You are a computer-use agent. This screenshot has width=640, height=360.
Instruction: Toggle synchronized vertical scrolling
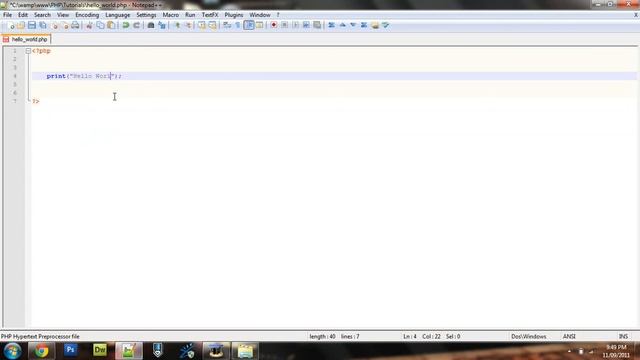(x=202, y=25)
